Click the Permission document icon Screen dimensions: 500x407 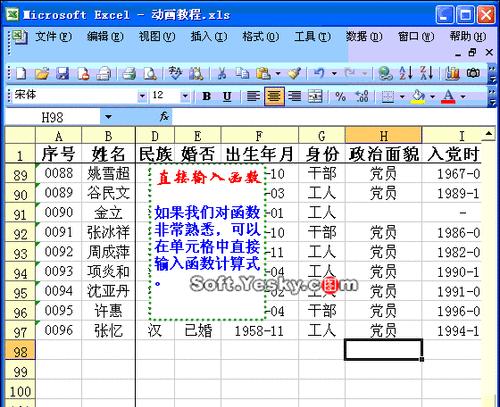point(83,74)
